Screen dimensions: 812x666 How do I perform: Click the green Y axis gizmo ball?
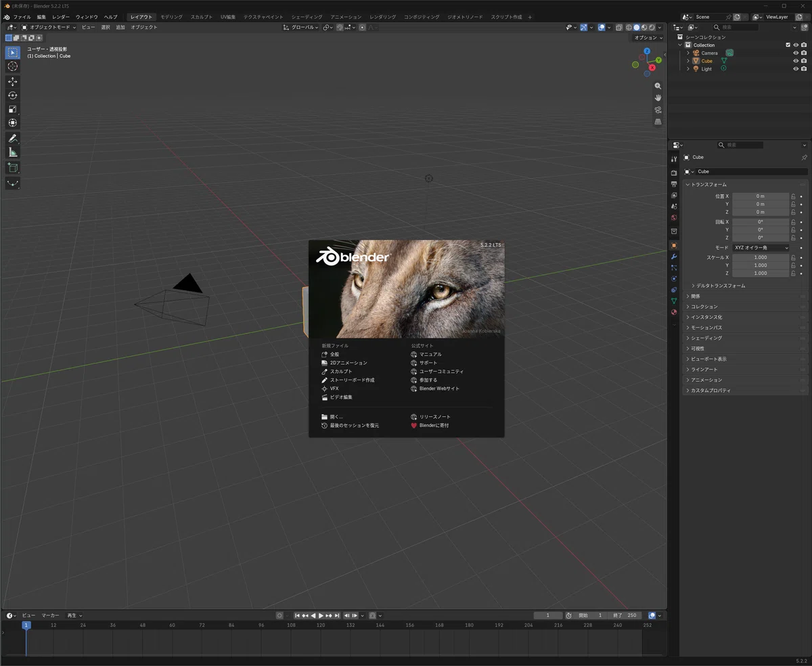click(658, 60)
